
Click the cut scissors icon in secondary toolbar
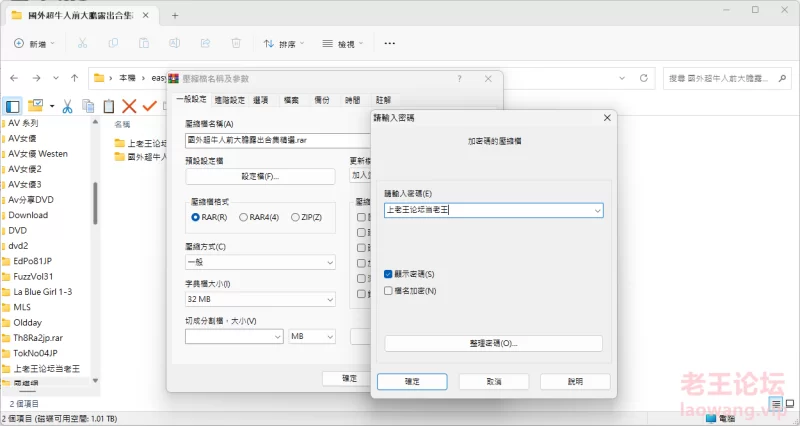[x=67, y=105]
